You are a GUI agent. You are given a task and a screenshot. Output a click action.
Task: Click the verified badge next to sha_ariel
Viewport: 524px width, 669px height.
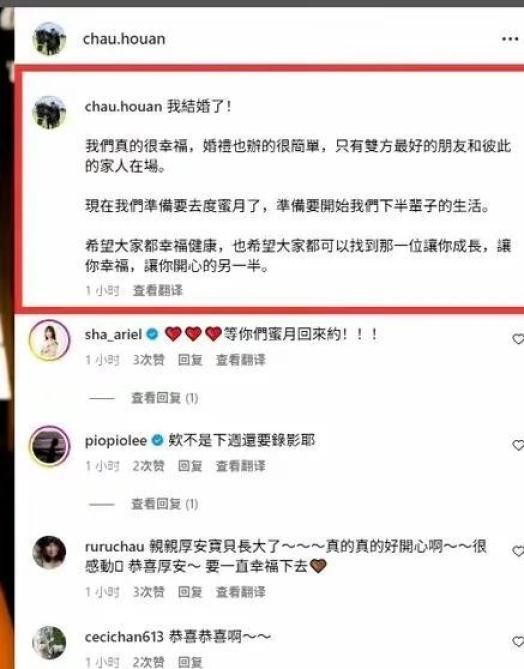tap(152, 334)
